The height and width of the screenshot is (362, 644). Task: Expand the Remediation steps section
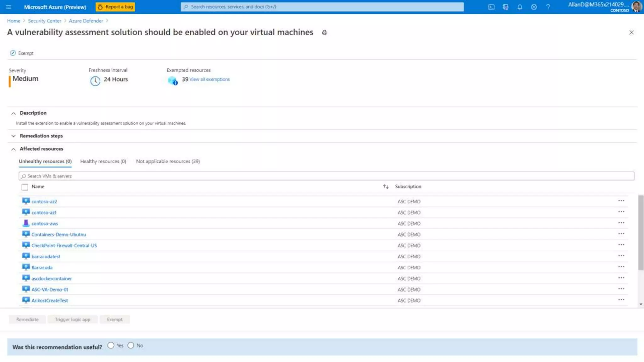pos(14,136)
